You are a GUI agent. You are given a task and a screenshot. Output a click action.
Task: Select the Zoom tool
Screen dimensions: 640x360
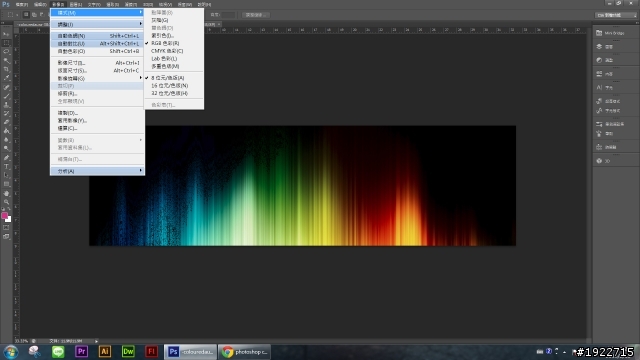7,202
